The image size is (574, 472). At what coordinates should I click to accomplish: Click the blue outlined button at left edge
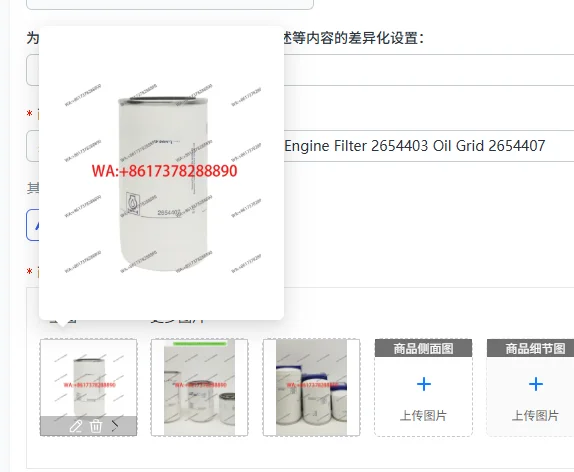(33, 225)
